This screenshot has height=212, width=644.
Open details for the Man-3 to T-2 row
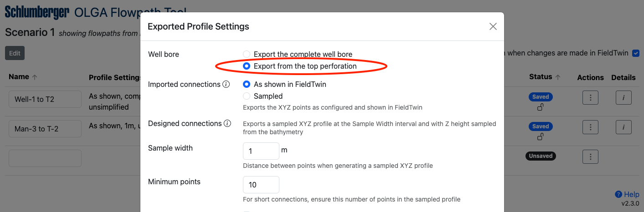pyautogui.click(x=623, y=128)
